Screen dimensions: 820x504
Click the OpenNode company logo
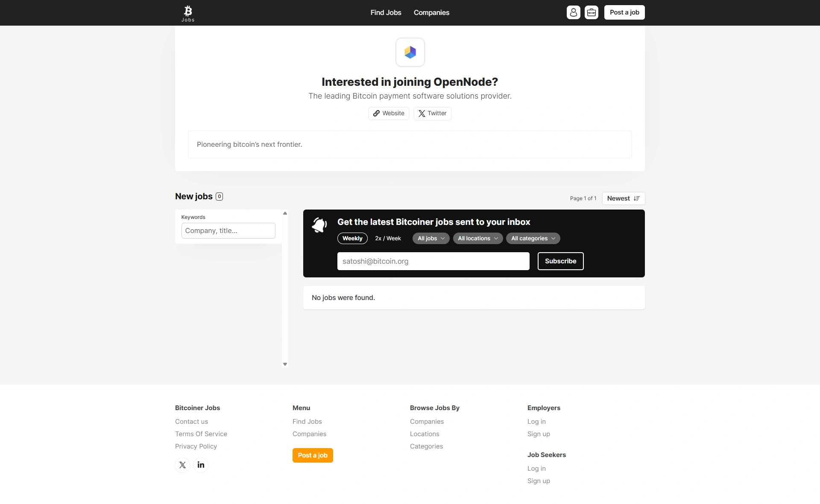pyautogui.click(x=410, y=52)
